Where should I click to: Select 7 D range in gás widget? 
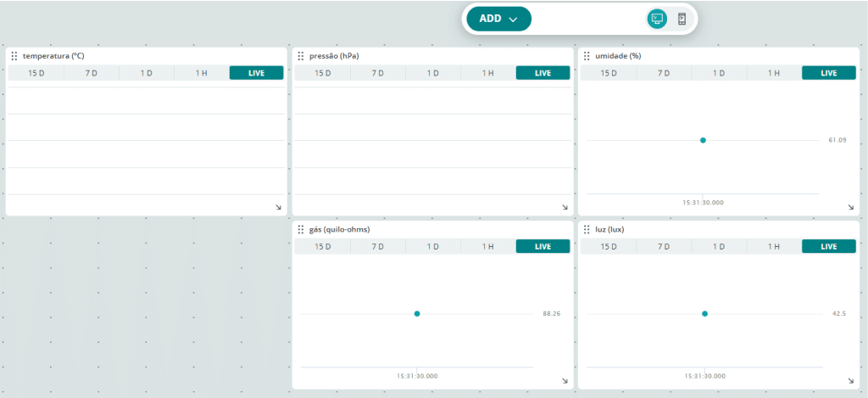(377, 247)
